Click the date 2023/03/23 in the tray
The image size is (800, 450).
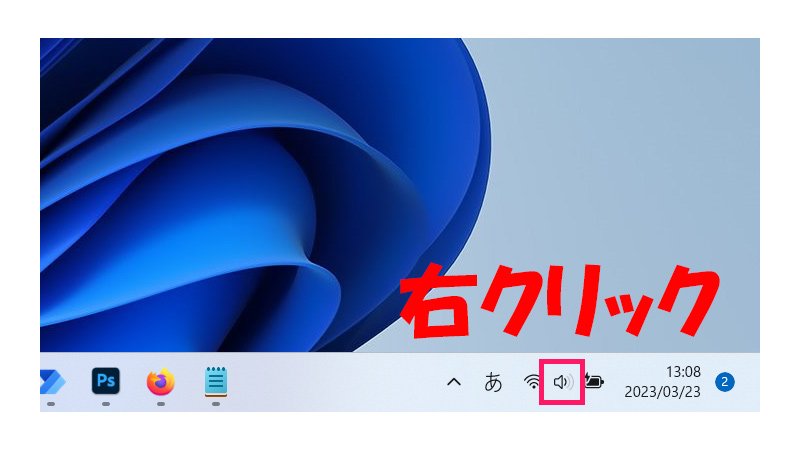(663, 391)
